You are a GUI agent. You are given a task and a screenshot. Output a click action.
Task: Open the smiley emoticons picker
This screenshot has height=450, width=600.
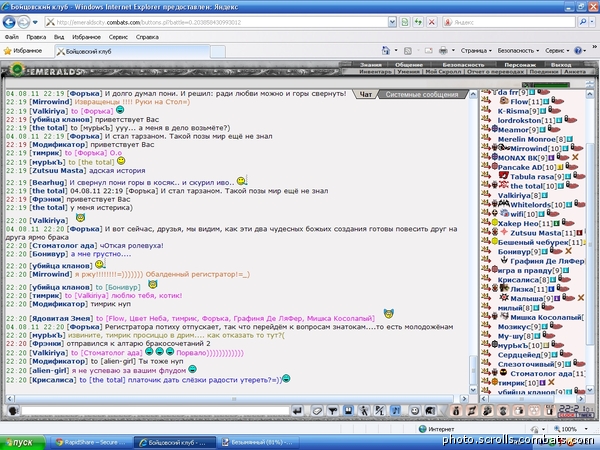(x=414, y=411)
